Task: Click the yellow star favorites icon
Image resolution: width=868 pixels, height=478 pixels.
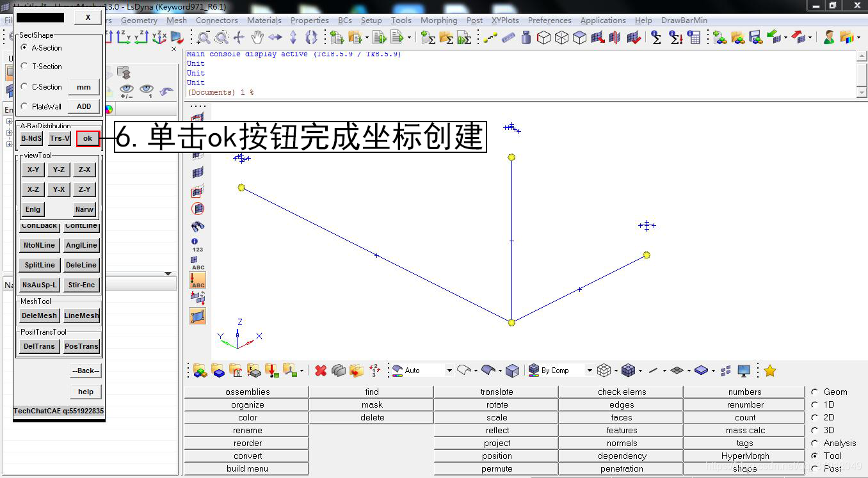Action: [x=770, y=370]
